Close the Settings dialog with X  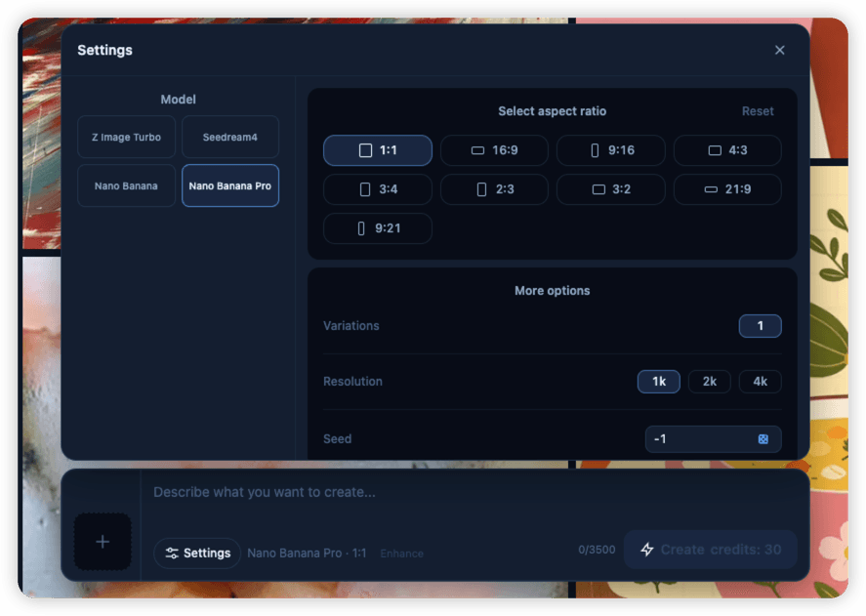[779, 50]
